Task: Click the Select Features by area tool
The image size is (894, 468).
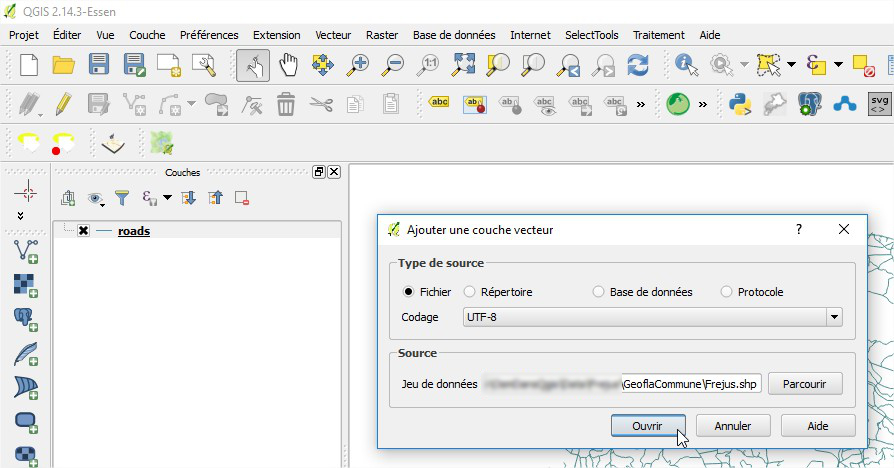Action: point(768,64)
